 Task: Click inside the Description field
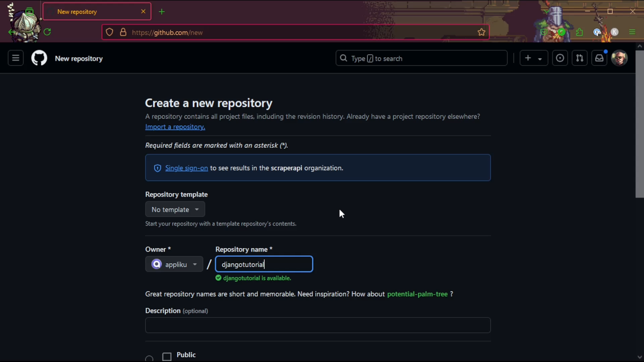[x=317, y=325]
